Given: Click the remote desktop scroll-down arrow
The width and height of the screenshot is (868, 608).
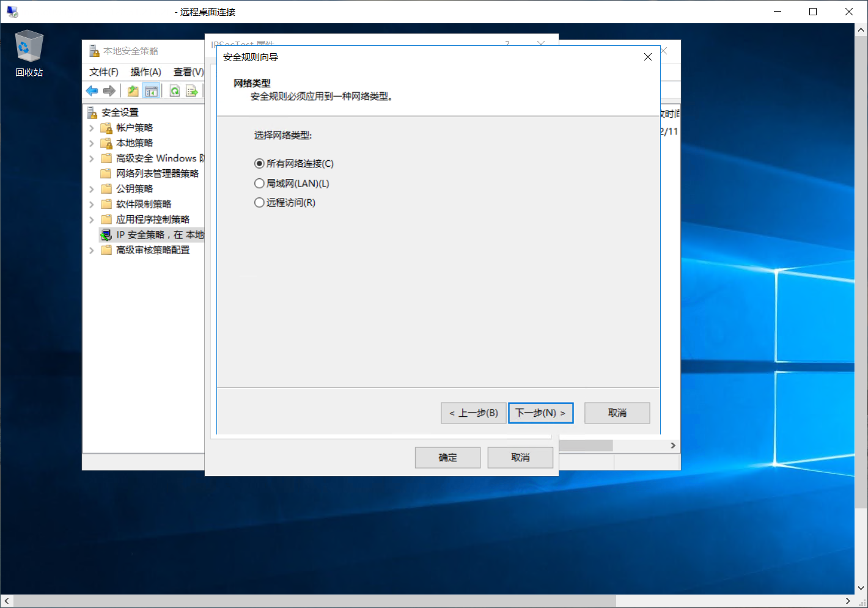Looking at the screenshot, I should 861,588.
